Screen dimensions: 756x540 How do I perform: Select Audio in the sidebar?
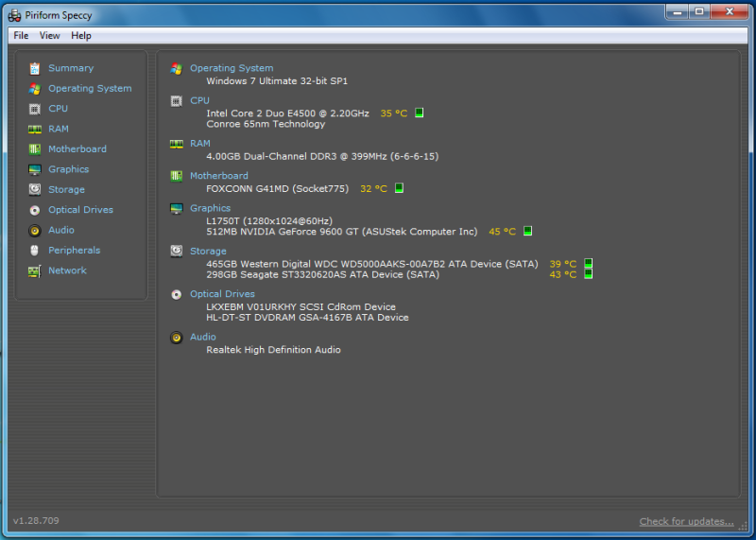click(61, 231)
